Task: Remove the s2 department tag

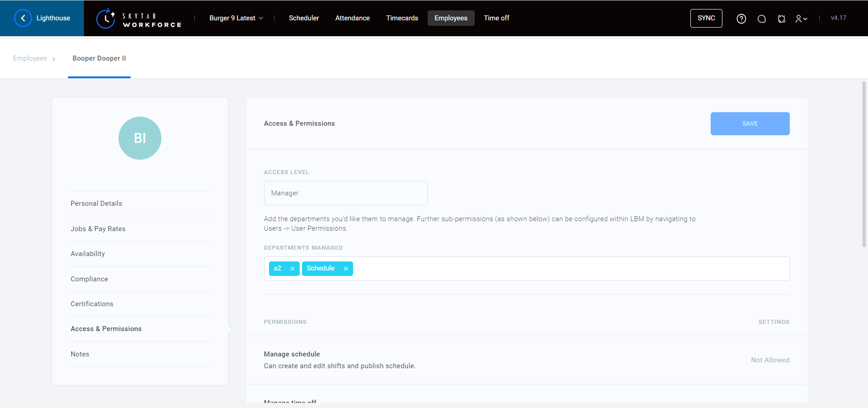Action: click(292, 269)
